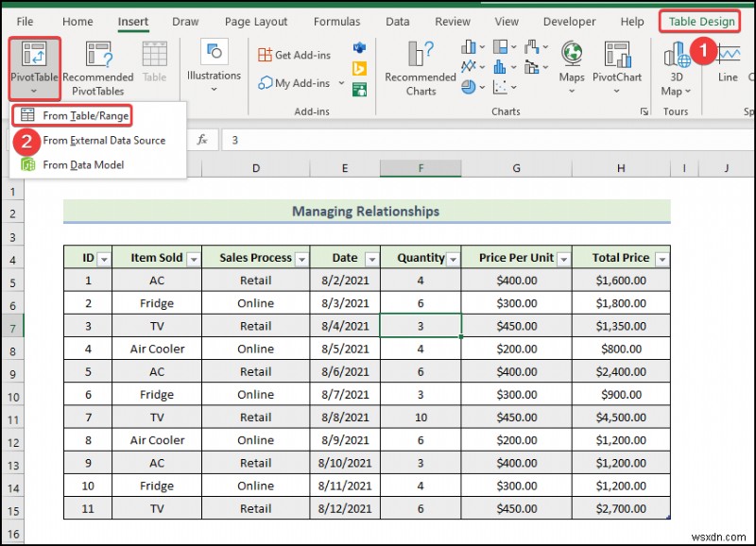The image size is (756, 546).
Task: Insert a pie or doughnut chart
Action: 468,87
